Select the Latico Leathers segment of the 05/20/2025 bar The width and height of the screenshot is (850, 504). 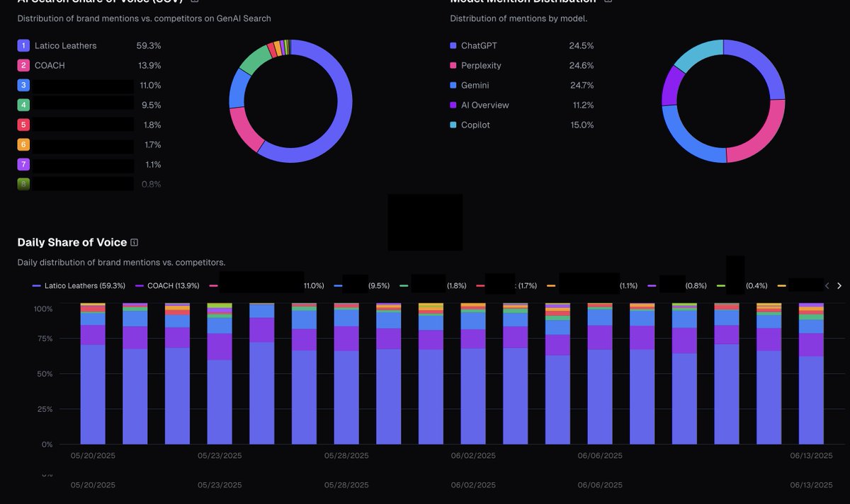point(93,394)
